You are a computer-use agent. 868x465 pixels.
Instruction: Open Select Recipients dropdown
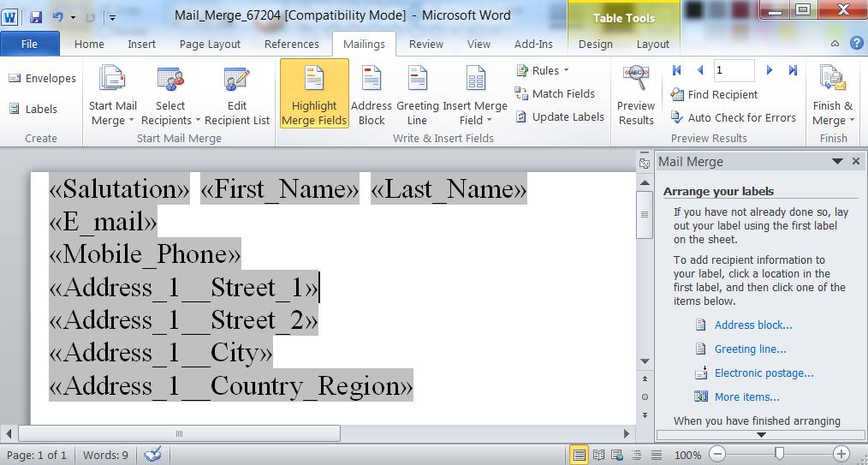170,94
